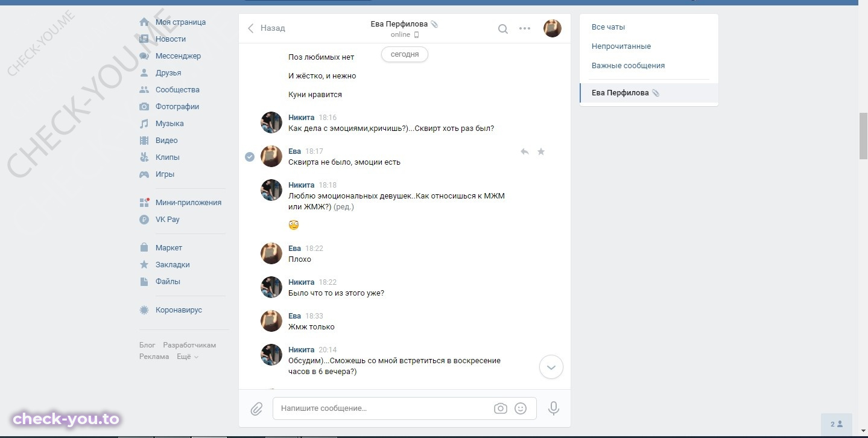Viewport: 868px width, 438px height.
Task: Click Ева's name at 18:33 message
Action: (294, 316)
